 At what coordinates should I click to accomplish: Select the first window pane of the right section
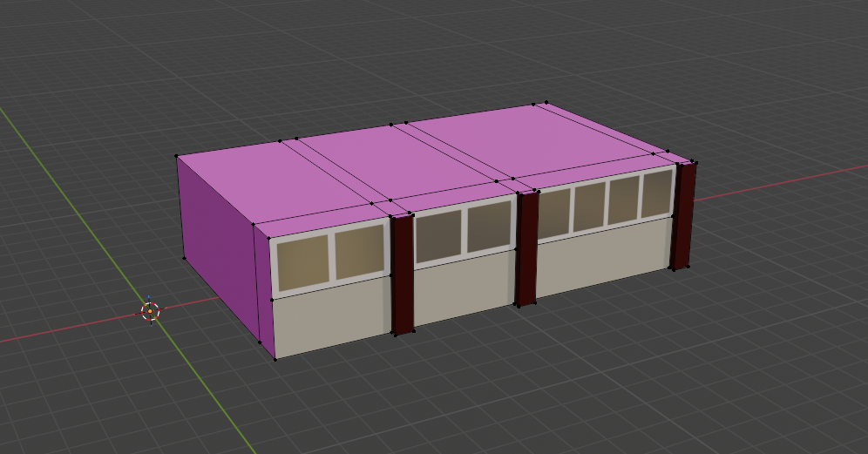[554, 213]
